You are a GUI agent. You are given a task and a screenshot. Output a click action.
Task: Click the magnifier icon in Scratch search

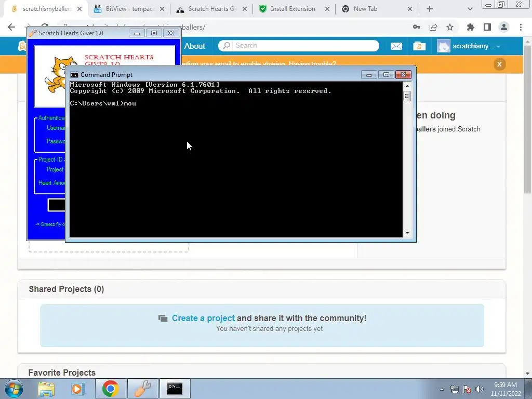click(x=227, y=46)
